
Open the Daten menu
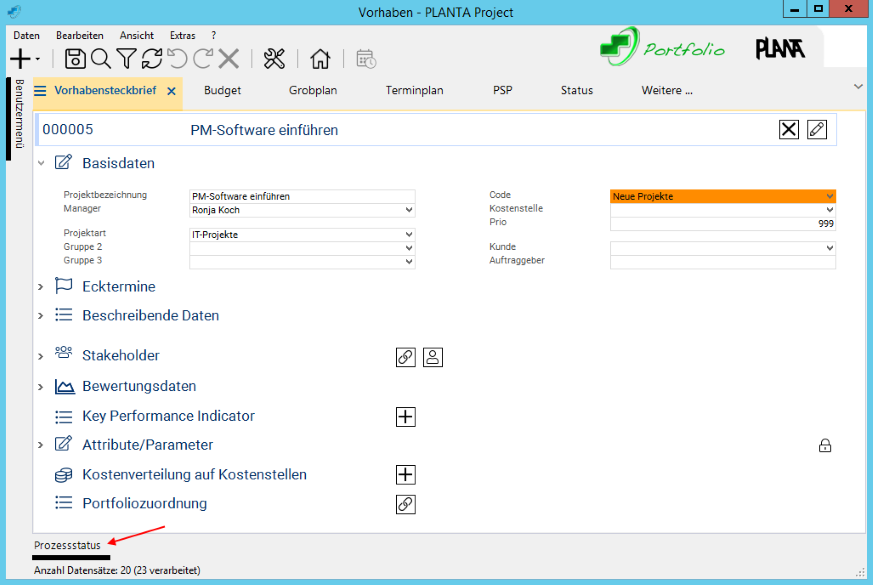coord(26,35)
